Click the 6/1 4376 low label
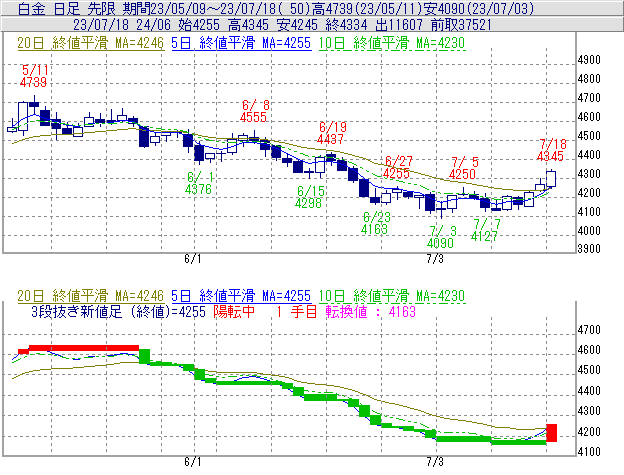This screenshot has height=475, width=624. coord(199,183)
